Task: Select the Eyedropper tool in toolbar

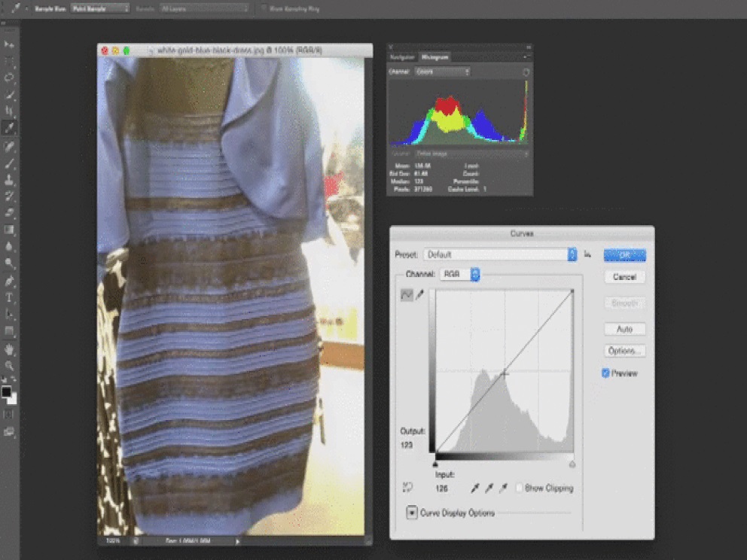Action: click(10, 128)
